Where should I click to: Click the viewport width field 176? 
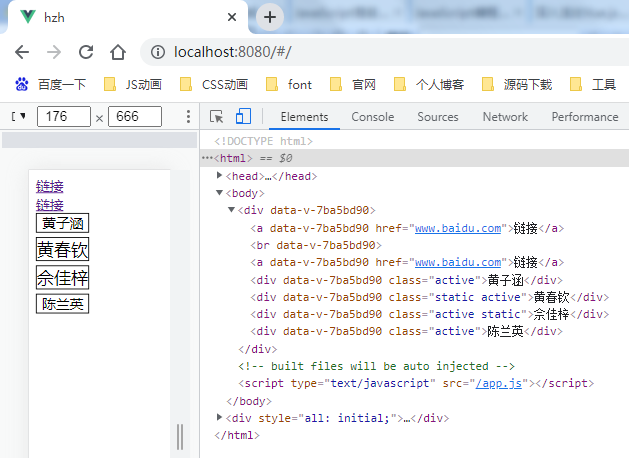(x=64, y=116)
